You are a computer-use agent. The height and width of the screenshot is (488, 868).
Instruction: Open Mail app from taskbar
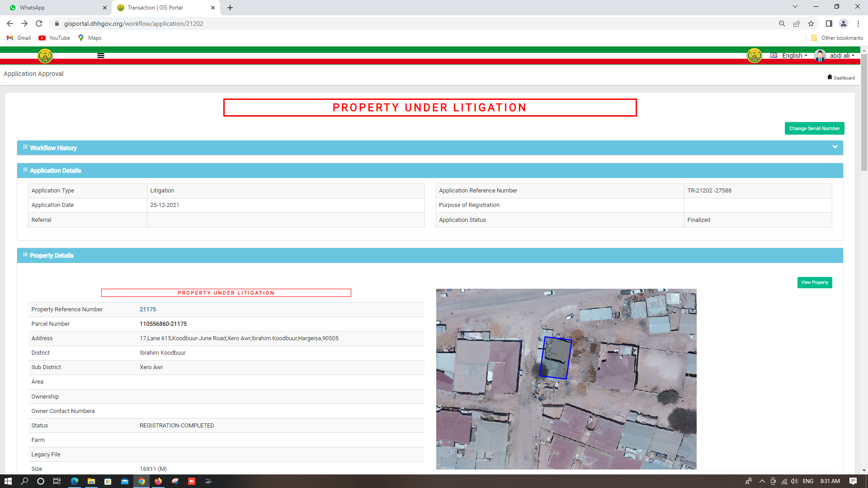click(x=125, y=481)
